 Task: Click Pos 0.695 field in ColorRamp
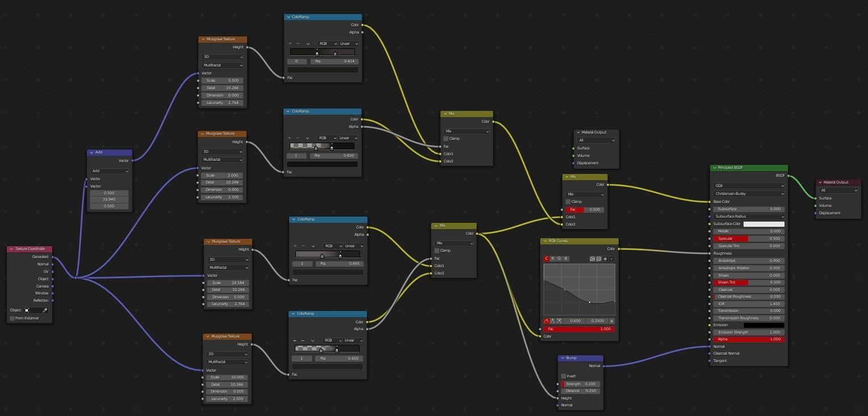tap(340, 264)
